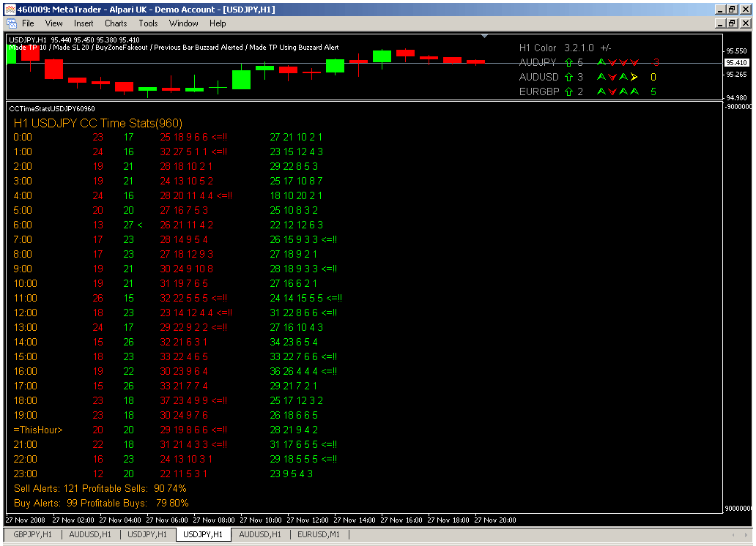The width and height of the screenshot is (756, 546).
Task: Click the green up arrow next to AUDUSD
Action: (568, 77)
